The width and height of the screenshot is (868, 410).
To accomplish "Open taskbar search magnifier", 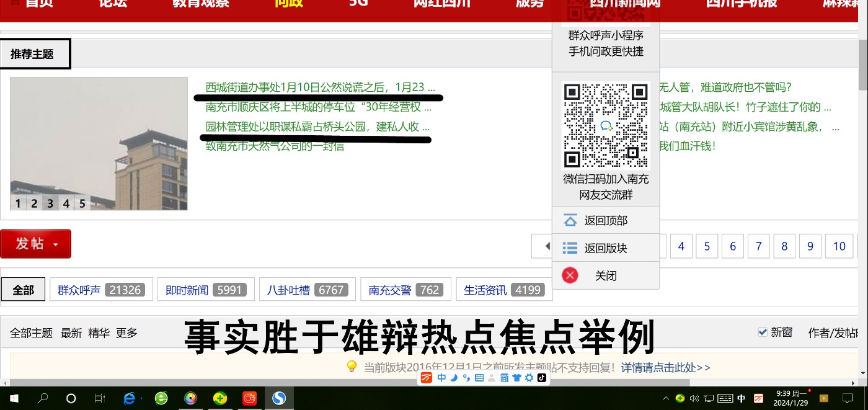I will 43,398.
